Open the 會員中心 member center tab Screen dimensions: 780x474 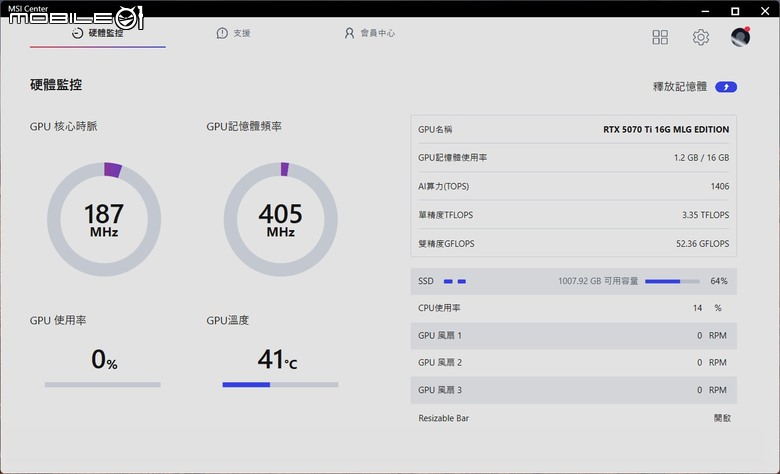point(369,33)
